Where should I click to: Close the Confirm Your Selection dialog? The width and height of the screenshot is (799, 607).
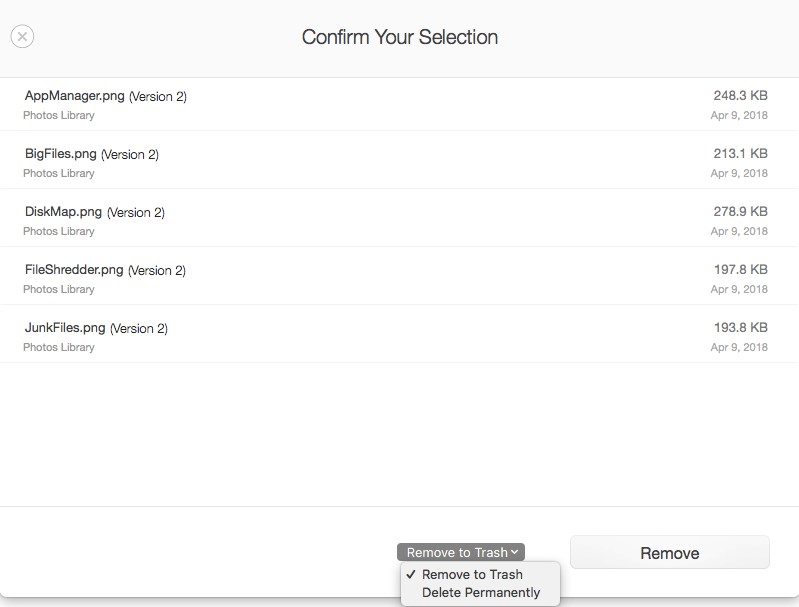click(22, 37)
